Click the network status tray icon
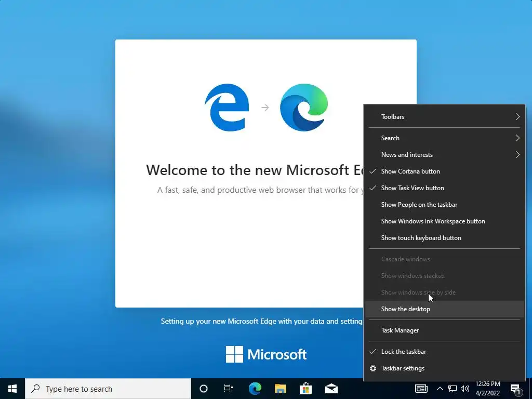This screenshot has width=532, height=399. pyautogui.click(x=453, y=389)
